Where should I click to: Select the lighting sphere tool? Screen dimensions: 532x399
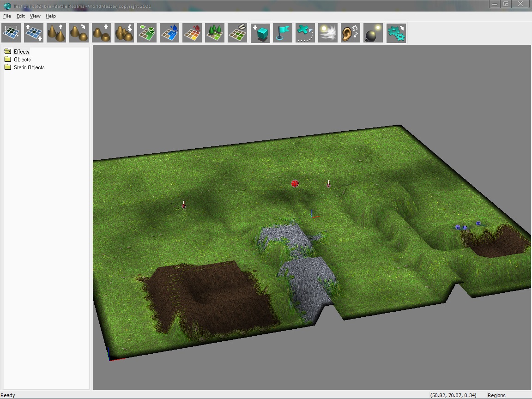(373, 33)
